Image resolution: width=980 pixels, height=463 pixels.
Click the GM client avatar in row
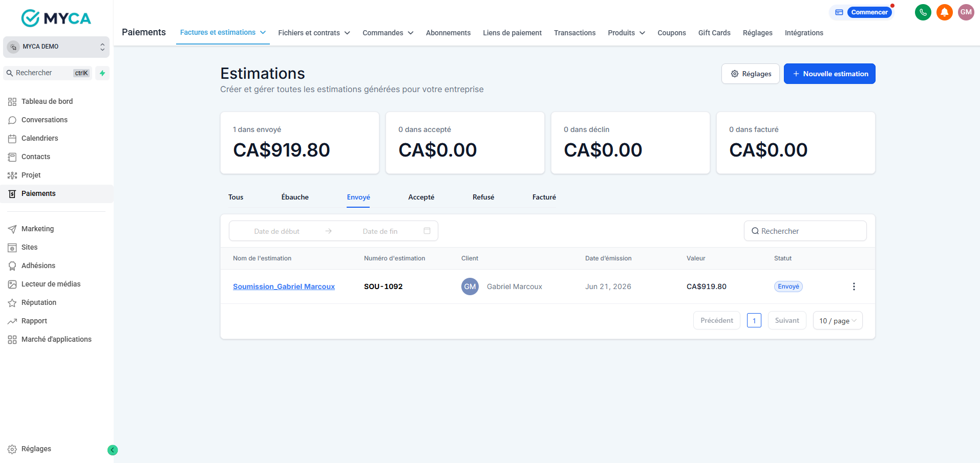pyautogui.click(x=470, y=286)
